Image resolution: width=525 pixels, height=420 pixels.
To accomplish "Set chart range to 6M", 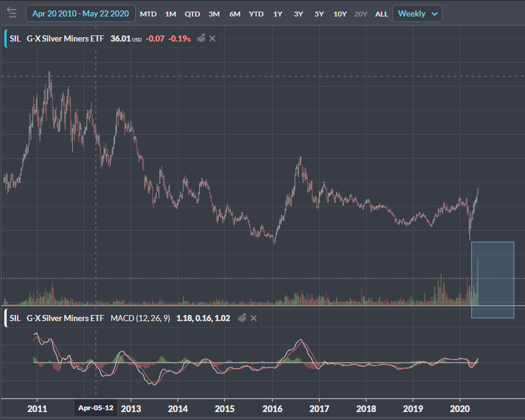I will (235, 14).
